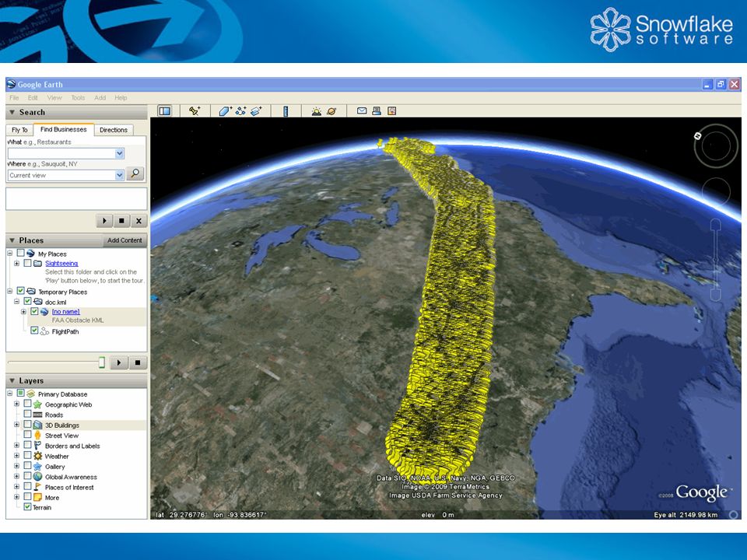Click the Global Awareness globe icon
Viewport: 747px width, 560px height.
click(x=37, y=476)
